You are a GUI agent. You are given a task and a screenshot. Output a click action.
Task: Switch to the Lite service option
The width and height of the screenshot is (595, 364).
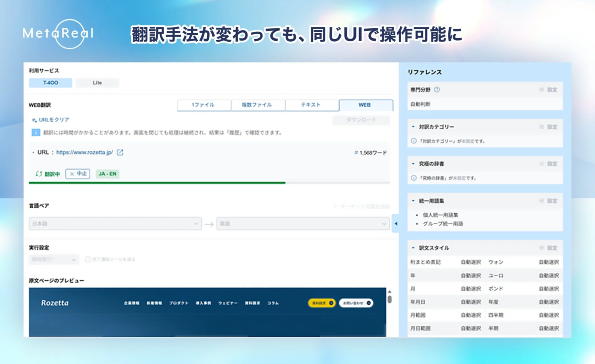(97, 82)
